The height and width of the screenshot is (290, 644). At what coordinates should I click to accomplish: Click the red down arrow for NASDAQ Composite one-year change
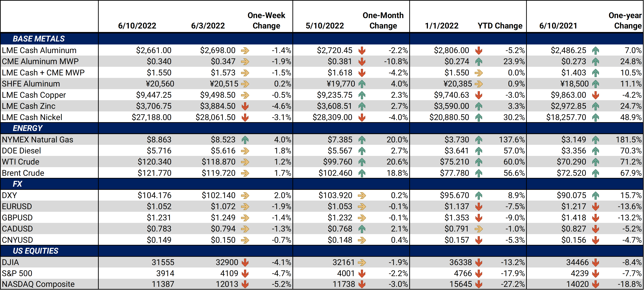(x=595, y=284)
